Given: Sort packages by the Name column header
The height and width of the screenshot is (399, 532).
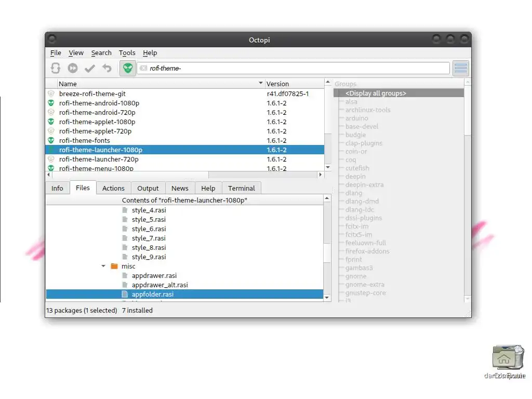Looking at the screenshot, I should pyautogui.click(x=161, y=84).
